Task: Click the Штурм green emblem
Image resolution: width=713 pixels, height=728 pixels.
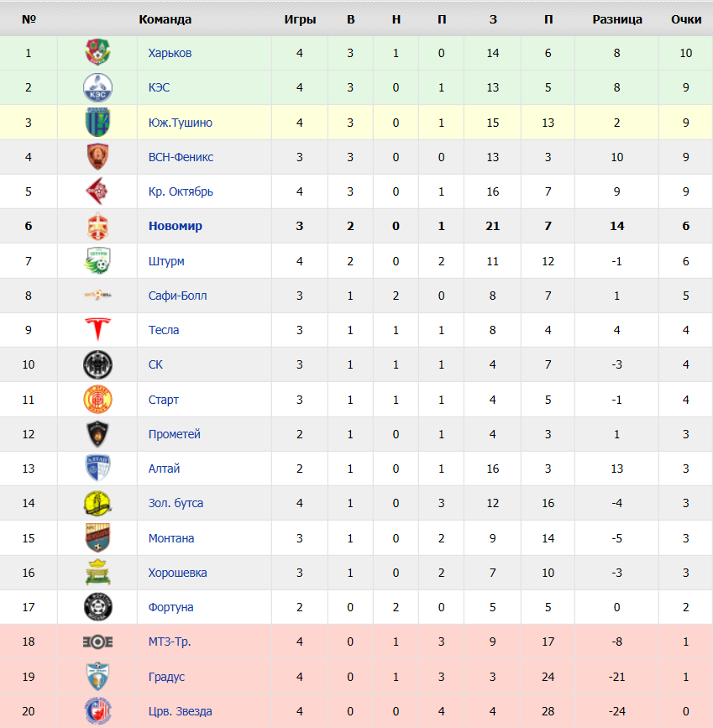Action: point(97,260)
